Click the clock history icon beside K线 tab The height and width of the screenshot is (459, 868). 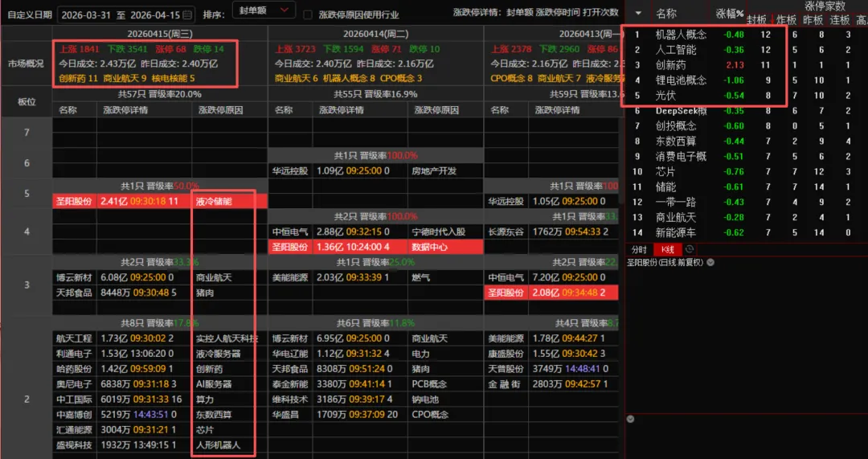[x=690, y=249]
